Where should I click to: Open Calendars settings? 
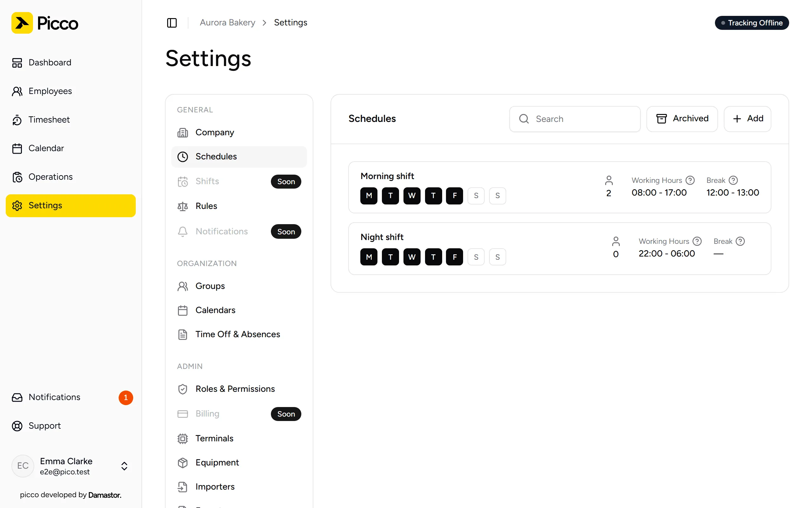(x=239, y=310)
